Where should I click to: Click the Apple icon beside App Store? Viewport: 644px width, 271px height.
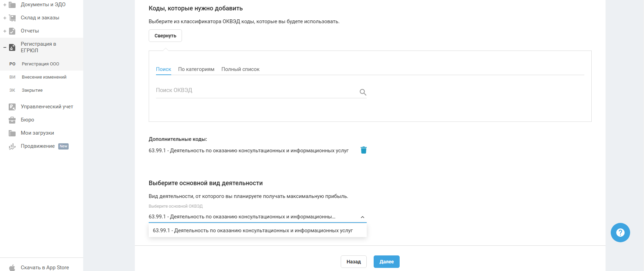(12, 268)
